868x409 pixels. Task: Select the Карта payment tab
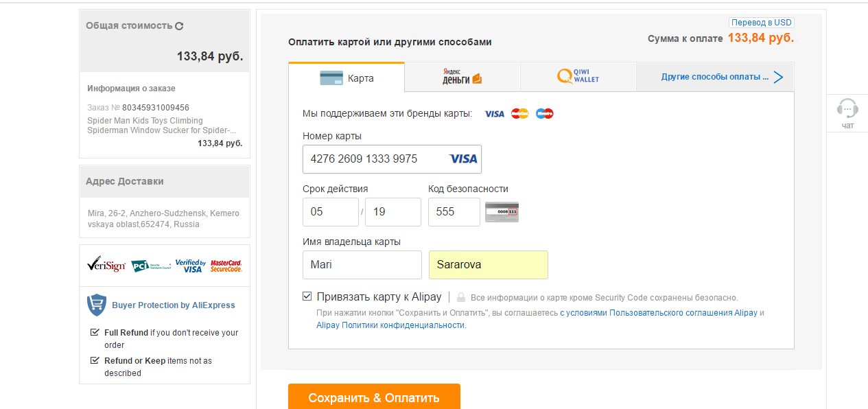click(347, 78)
